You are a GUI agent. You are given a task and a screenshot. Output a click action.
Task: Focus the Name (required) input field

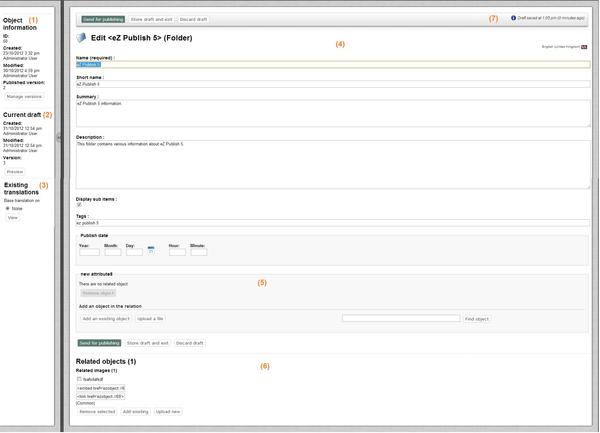click(333, 65)
